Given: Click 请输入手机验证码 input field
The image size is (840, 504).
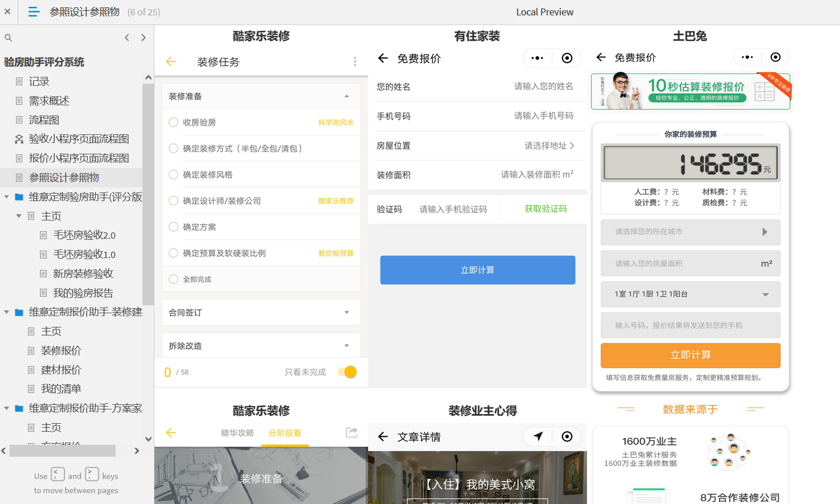Looking at the screenshot, I should [x=453, y=210].
